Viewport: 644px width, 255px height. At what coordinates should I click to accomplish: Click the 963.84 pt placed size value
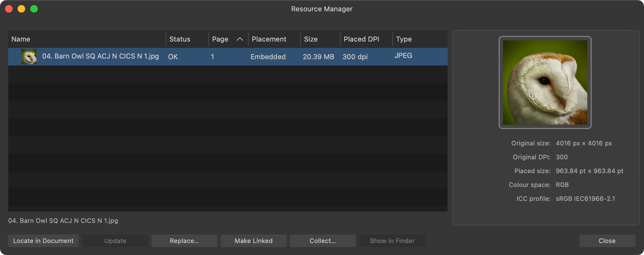click(x=590, y=171)
